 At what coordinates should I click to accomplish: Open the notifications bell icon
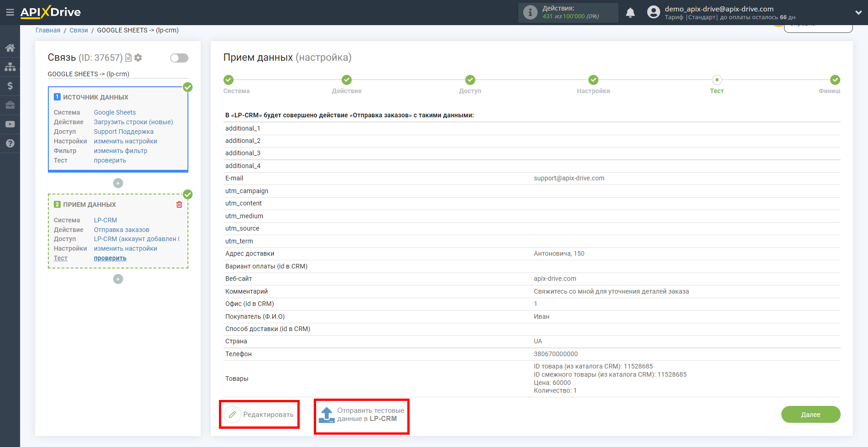click(x=630, y=12)
